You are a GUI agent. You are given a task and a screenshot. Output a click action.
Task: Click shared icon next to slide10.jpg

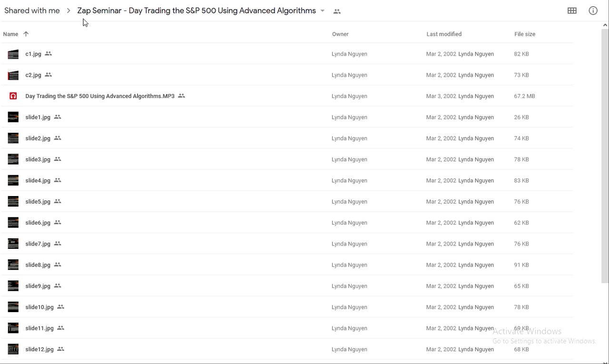point(60,306)
